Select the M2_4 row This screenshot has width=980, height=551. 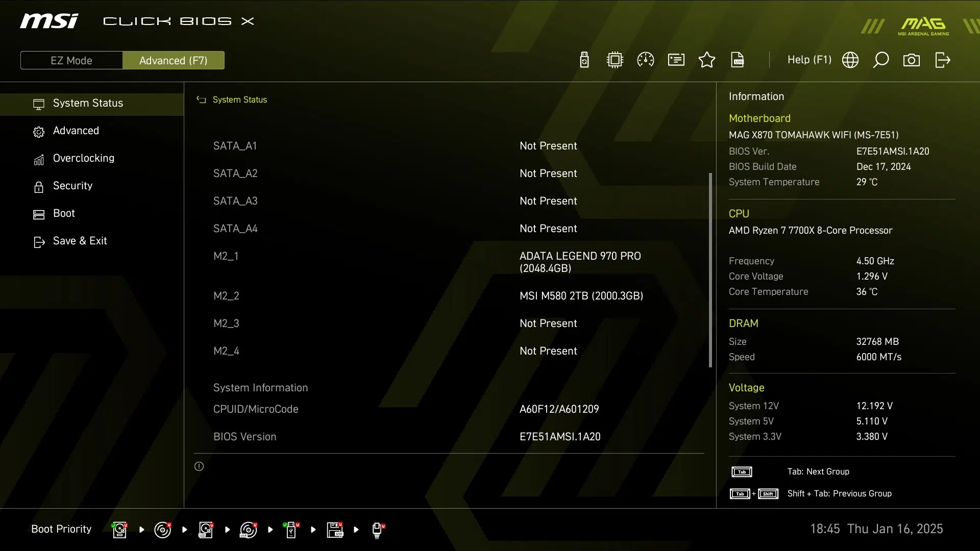point(449,351)
